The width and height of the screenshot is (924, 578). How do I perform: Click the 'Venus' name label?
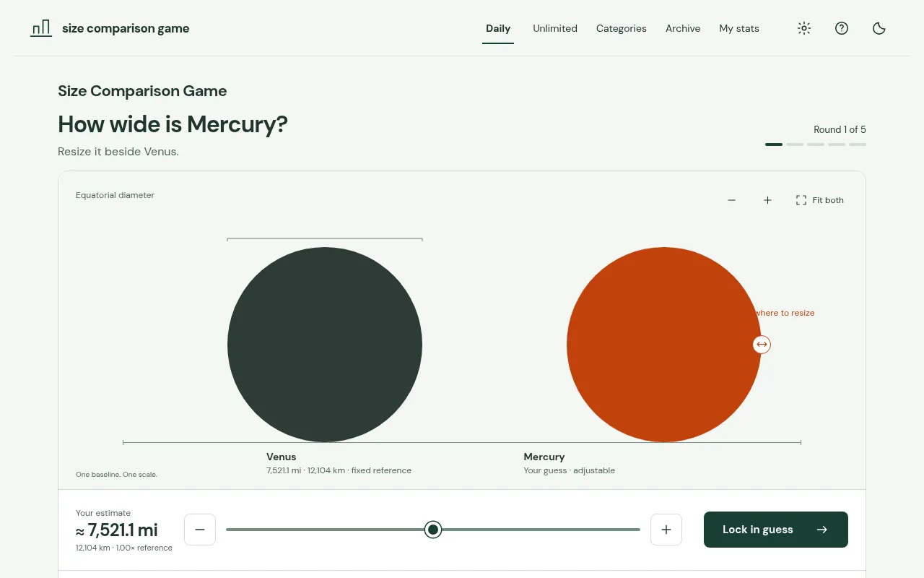tap(282, 457)
